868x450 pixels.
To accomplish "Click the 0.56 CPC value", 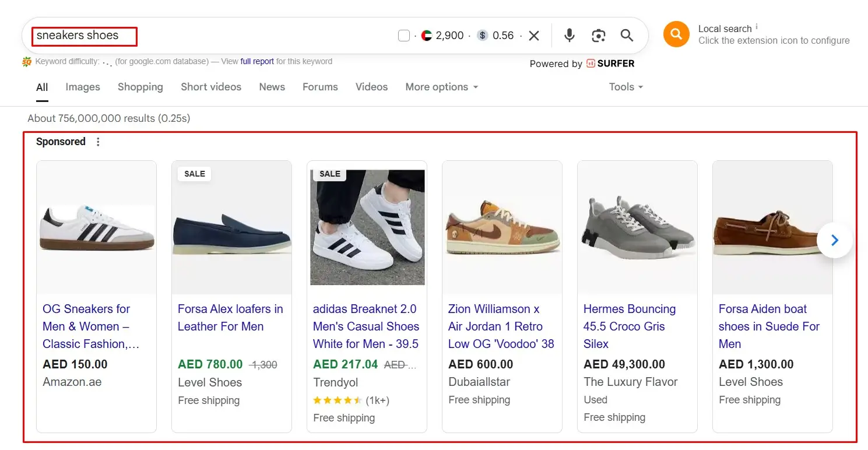I will click(503, 36).
